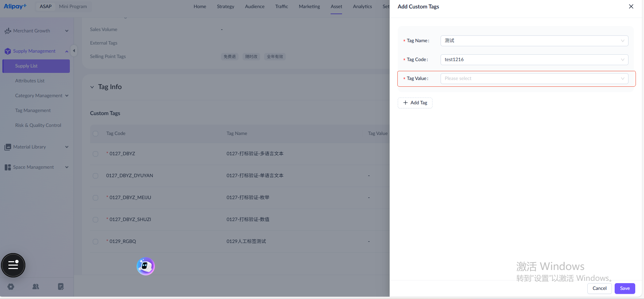Close the Add Custom Tags panel

pyautogui.click(x=631, y=6)
